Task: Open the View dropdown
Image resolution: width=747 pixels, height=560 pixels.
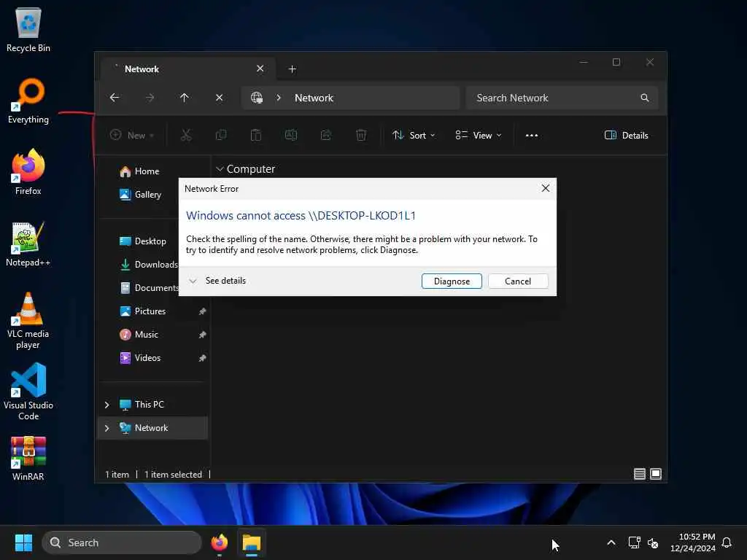Action: click(478, 135)
